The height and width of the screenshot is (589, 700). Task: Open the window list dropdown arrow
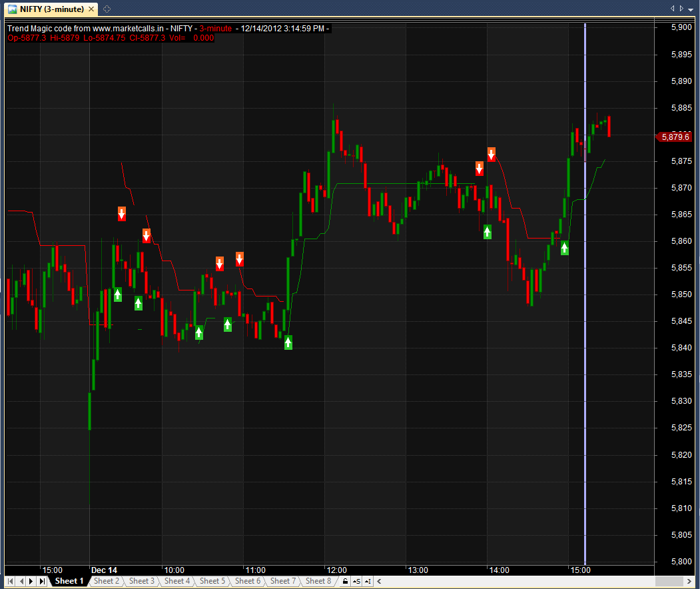click(x=691, y=9)
